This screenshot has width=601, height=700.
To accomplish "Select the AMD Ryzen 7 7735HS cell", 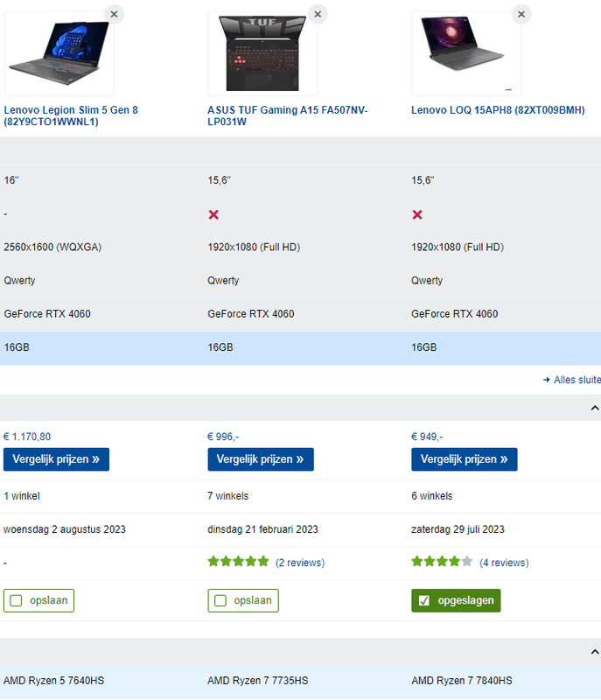I will tap(258, 681).
